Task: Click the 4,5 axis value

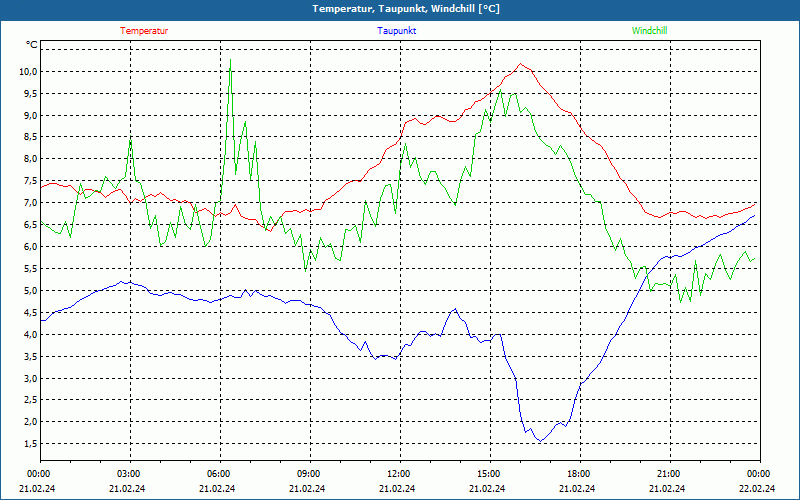Action: click(30, 312)
